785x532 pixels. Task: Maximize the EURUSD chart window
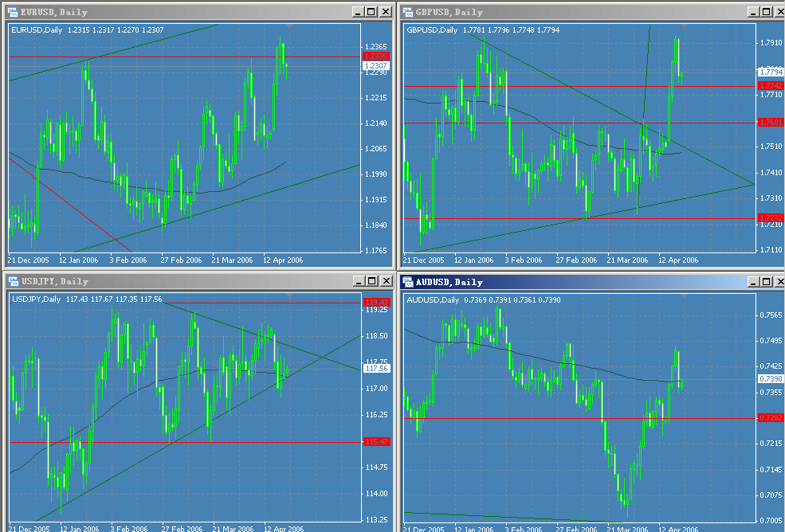tap(371, 12)
